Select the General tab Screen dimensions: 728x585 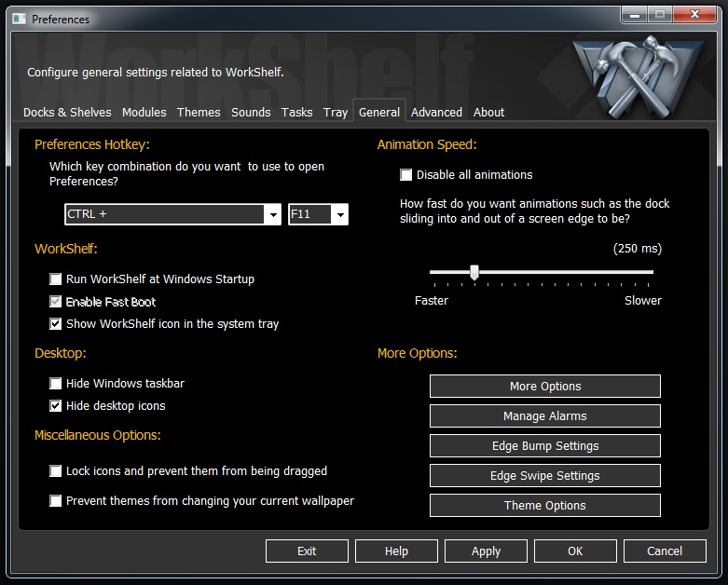pyautogui.click(x=379, y=113)
